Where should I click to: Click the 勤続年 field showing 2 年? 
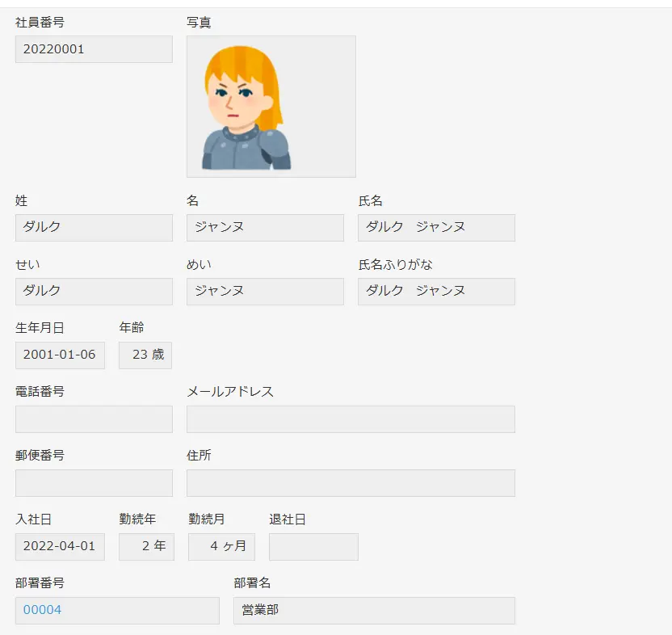coord(146,546)
